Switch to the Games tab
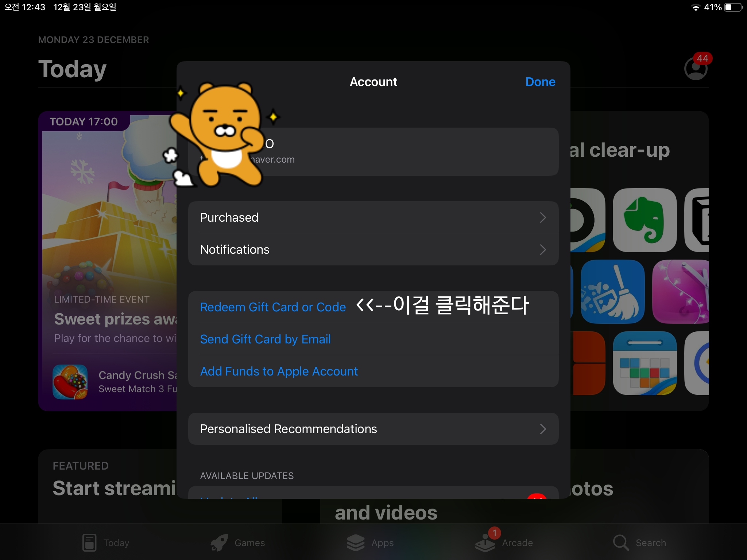Viewport: 747px width, 560px height. pyautogui.click(x=238, y=542)
